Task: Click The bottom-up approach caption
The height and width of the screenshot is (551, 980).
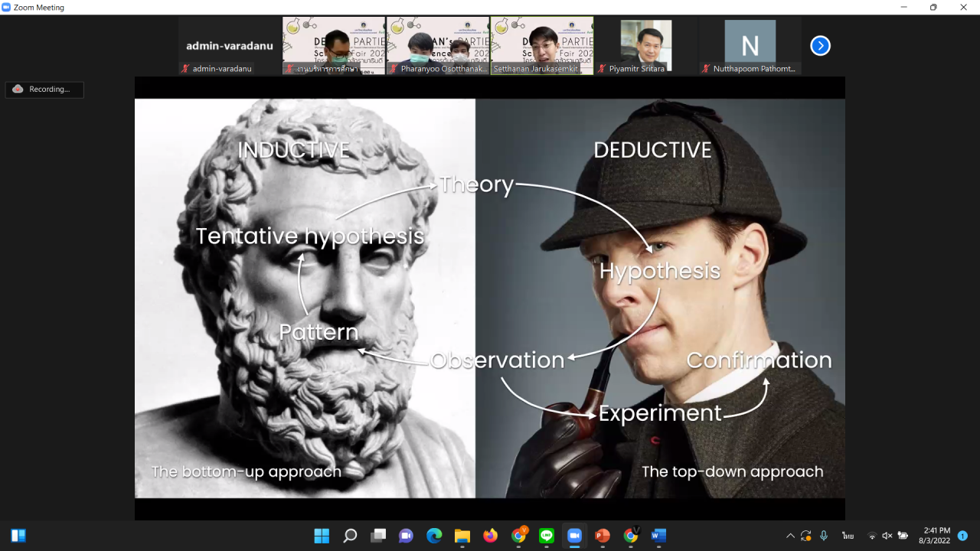Action: click(246, 471)
